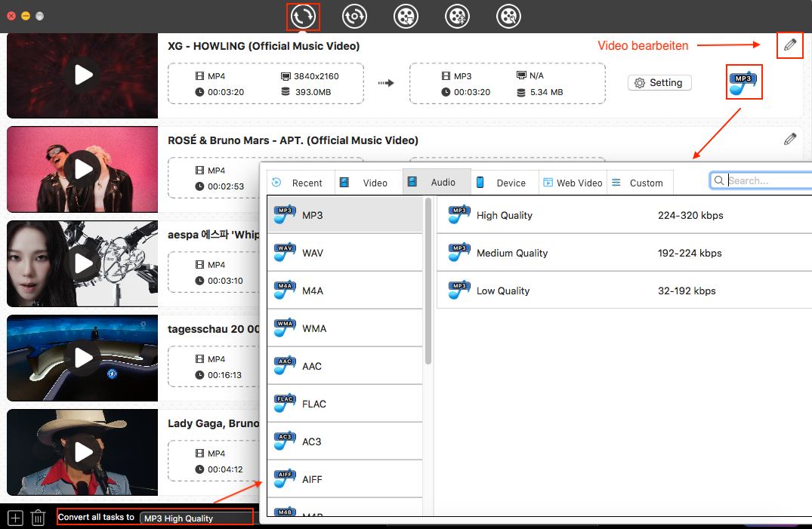812x529 pixels.
Task: Click the edit pencil for ROSÉ & Bruno Mars video
Action: click(x=790, y=139)
